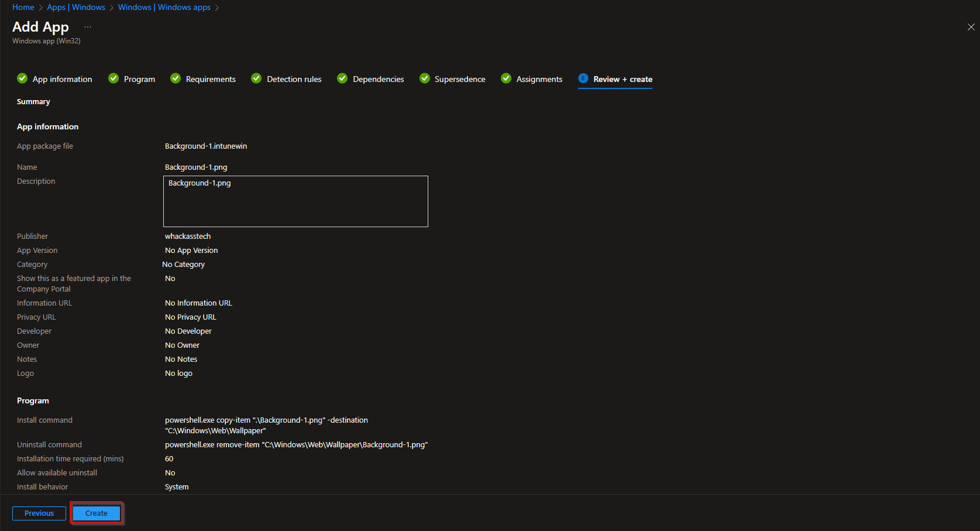Click the blue step 8 circle icon

click(x=583, y=78)
